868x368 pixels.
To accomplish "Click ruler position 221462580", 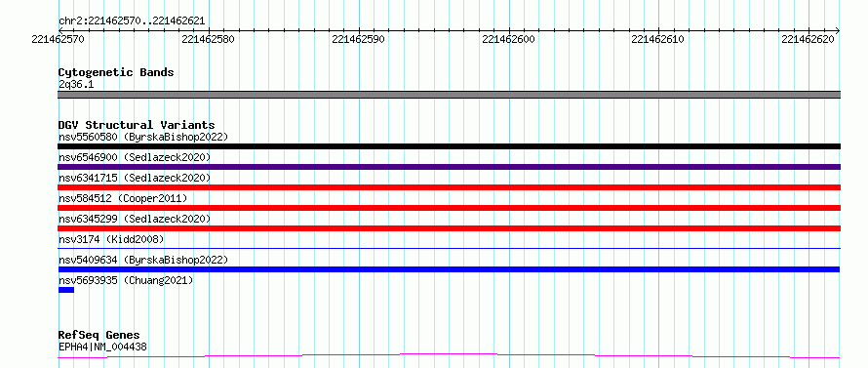I will pyautogui.click(x=208, y=39).
